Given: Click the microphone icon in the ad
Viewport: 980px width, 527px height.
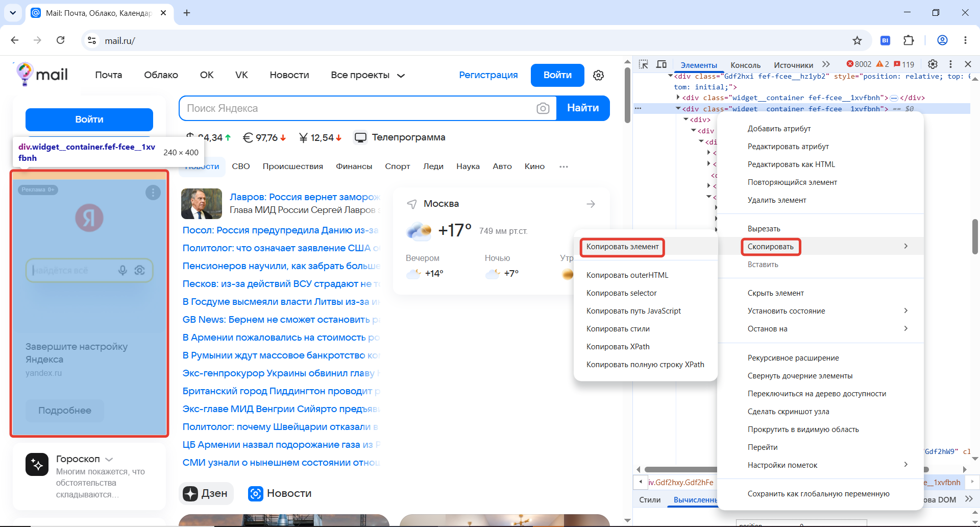Looking at the screenshot, I should click(x=122, y=270).
